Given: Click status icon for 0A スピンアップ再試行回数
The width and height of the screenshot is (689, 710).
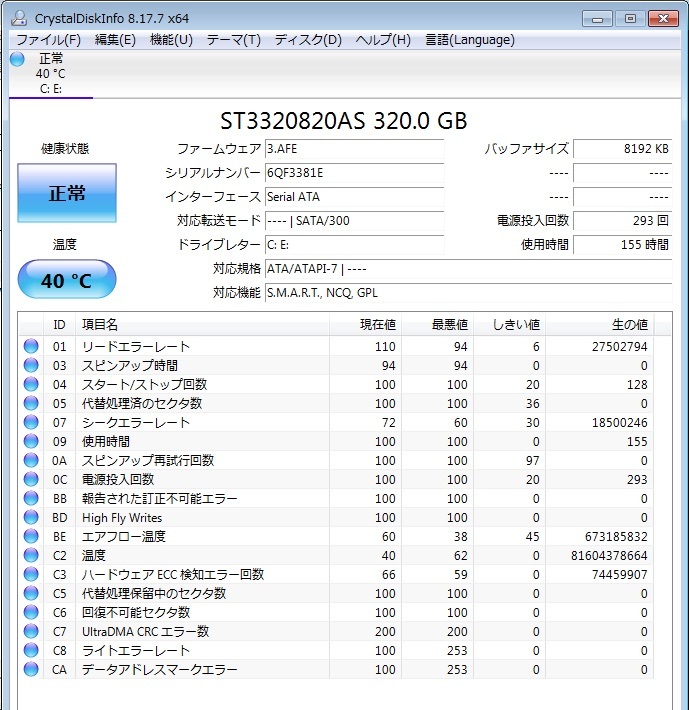Looking at the screenshot, I should pyautogui.click(x=31, y=460).
